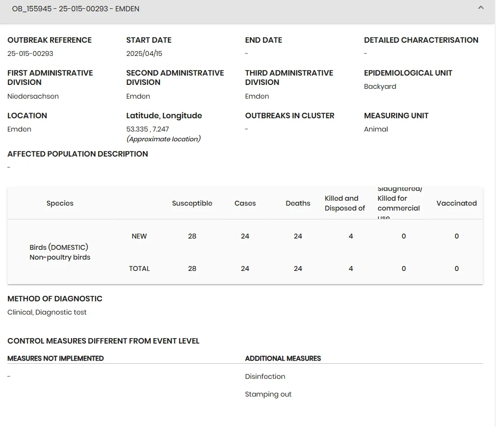The width and height of the screenshot is (504, 427).
Task: Click deaths value 24 in NEW row
Action: tap(298, 236)
